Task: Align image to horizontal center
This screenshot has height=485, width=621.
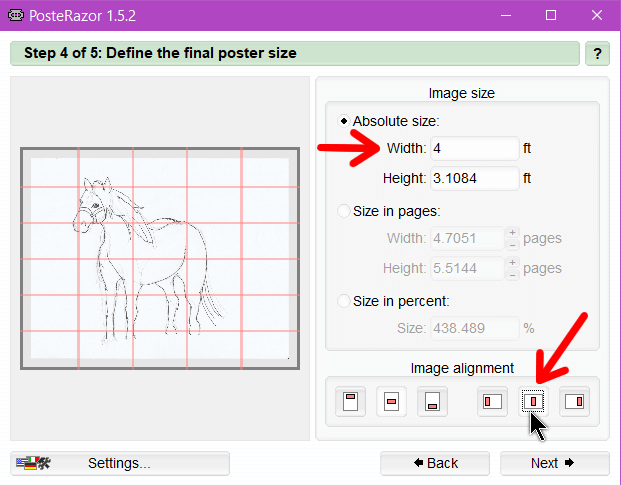Action: [533, 402]
